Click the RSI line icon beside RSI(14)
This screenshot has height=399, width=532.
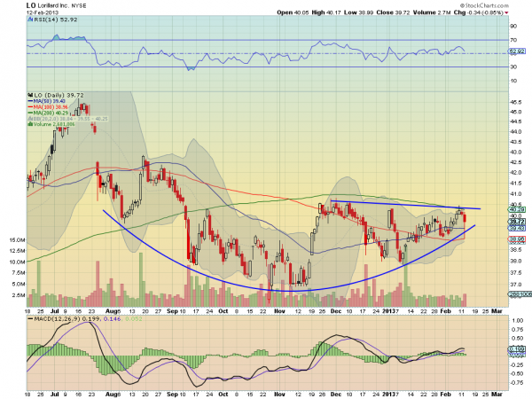tap(30, 20)
